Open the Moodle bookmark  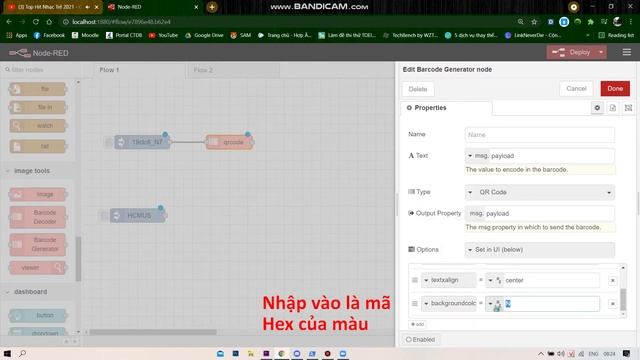tap(85, 36)
